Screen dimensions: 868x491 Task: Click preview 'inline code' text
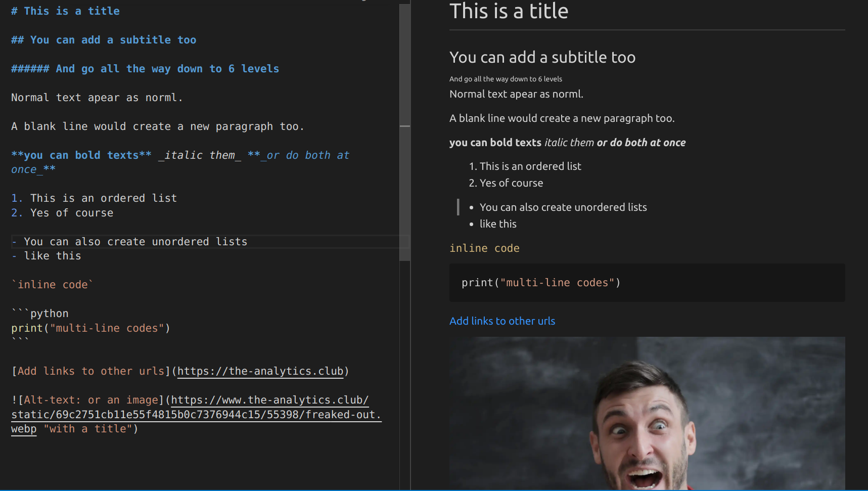[484, 248]
